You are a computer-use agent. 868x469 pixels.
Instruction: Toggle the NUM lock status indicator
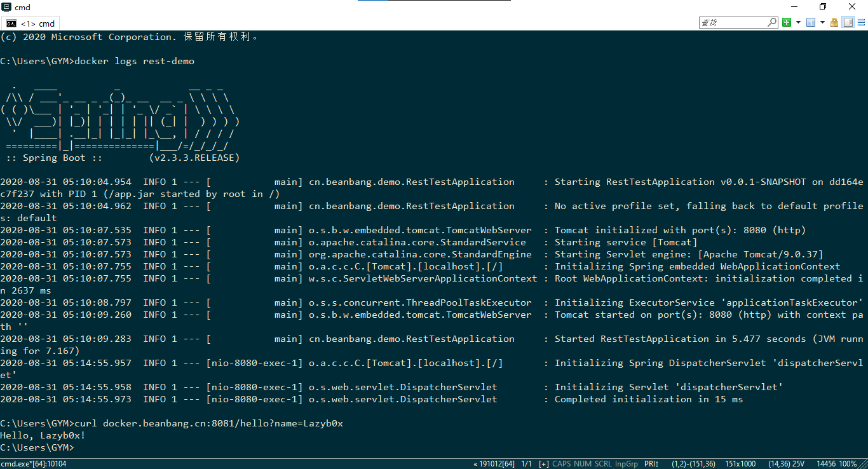[x=583, y=464]
